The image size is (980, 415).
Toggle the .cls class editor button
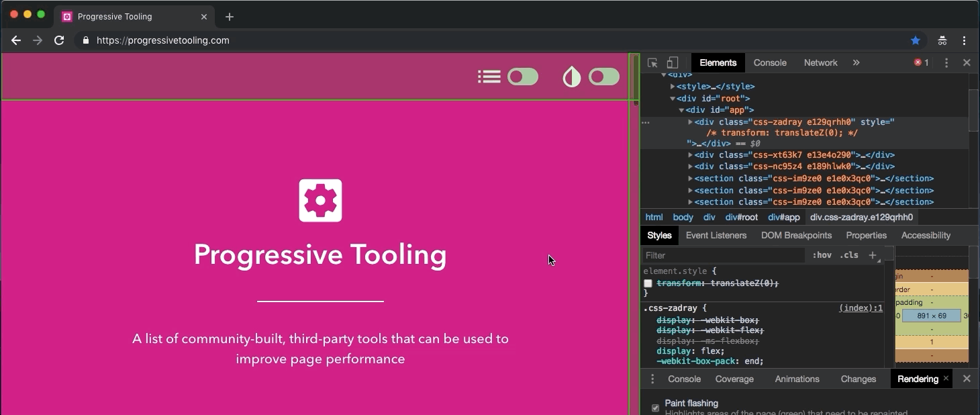pos(850,255)
